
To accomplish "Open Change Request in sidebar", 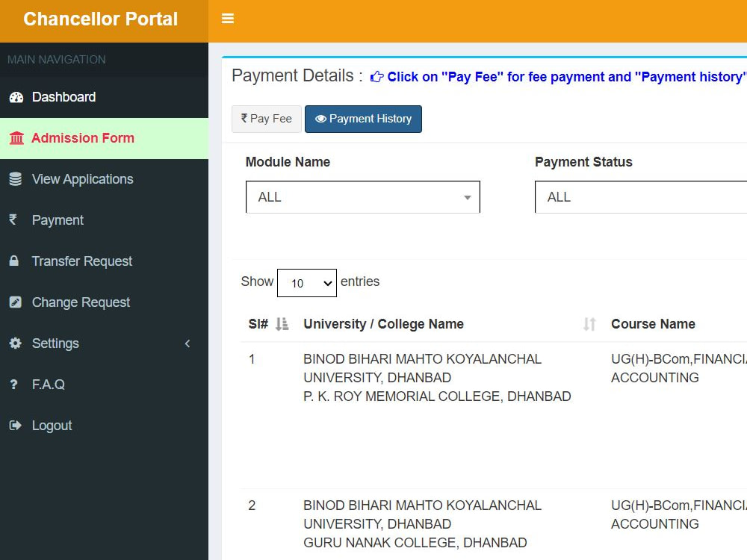I will pos(104,302).
